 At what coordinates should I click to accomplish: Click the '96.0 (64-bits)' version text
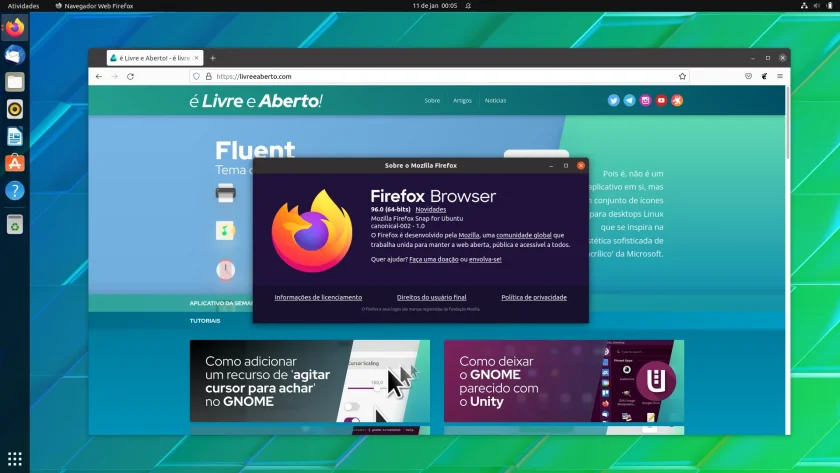point(391,209)
